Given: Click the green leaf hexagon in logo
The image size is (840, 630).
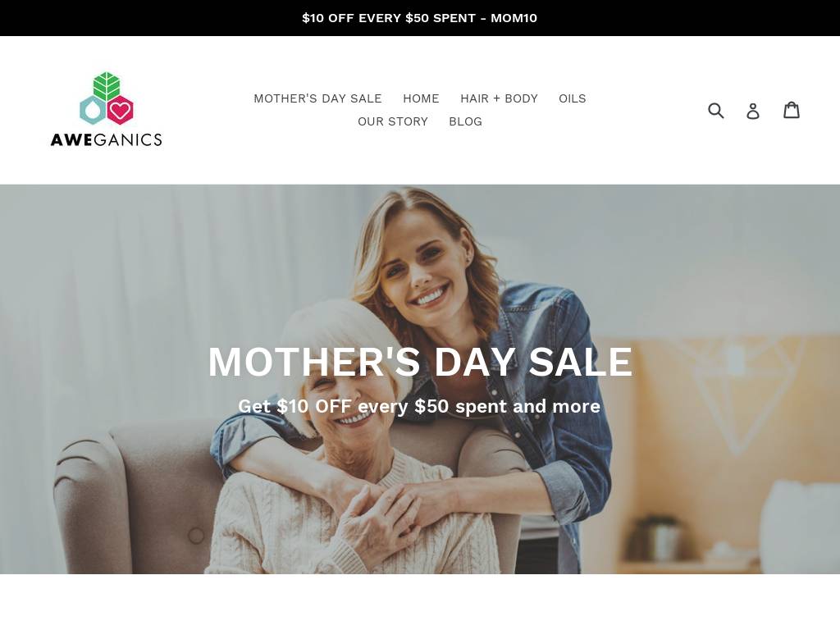Looking at the screenshot, I should point(106,86).
